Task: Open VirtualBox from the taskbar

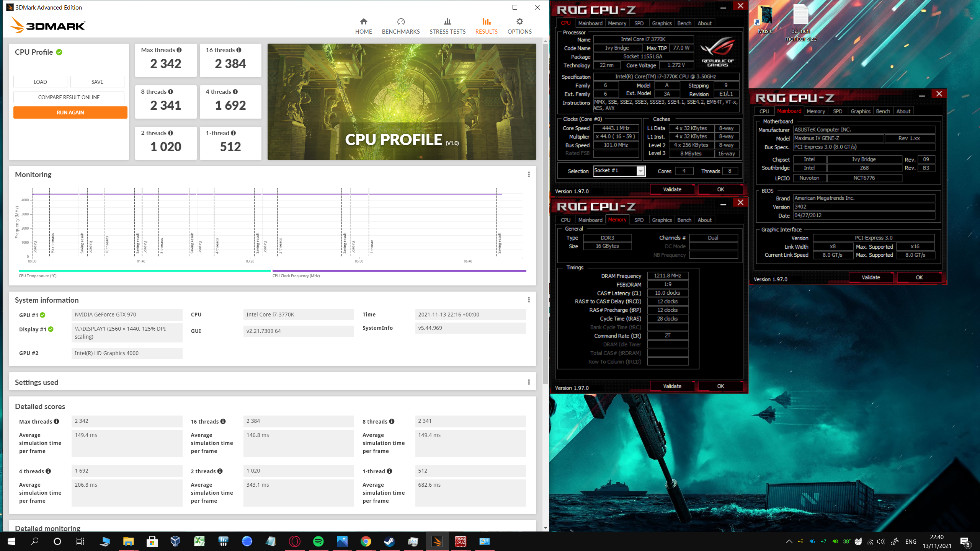Action: point(175,541)
